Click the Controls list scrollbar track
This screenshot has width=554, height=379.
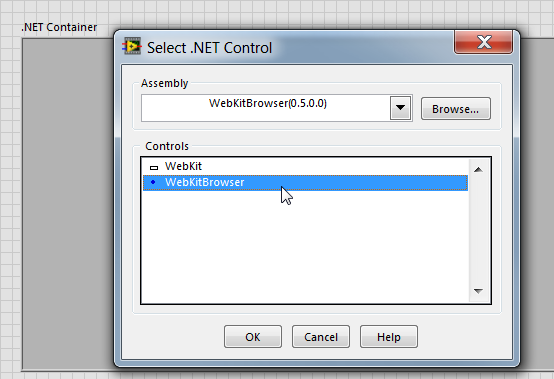pos(478,230)
